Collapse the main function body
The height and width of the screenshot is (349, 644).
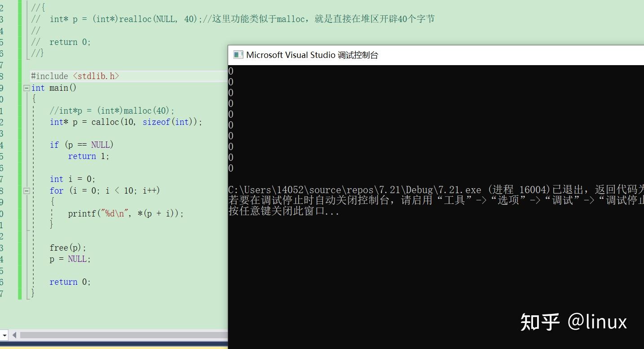point(26,88)
